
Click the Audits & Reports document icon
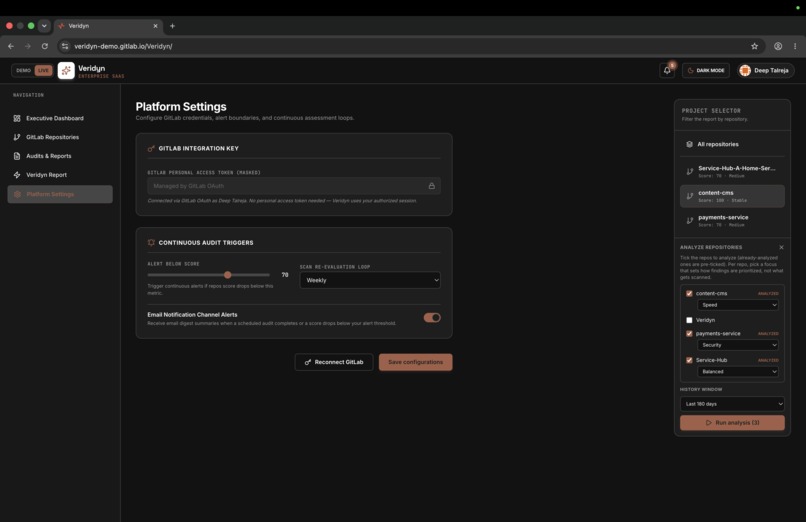pyautogui.click(x=17, y=156)
